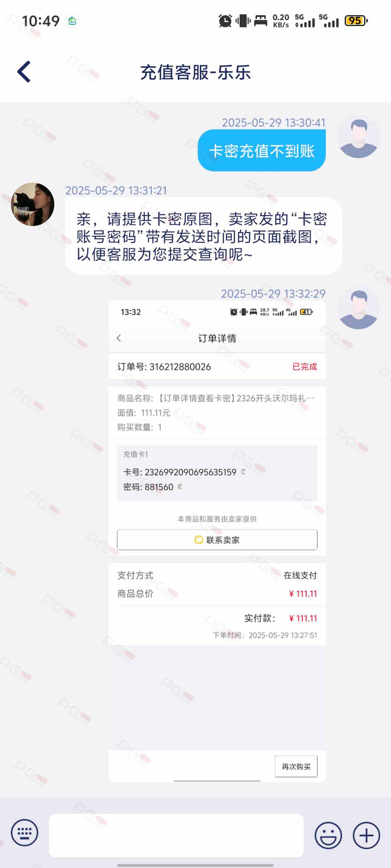Tap the home app icon near clock

(x=72, y=21)
